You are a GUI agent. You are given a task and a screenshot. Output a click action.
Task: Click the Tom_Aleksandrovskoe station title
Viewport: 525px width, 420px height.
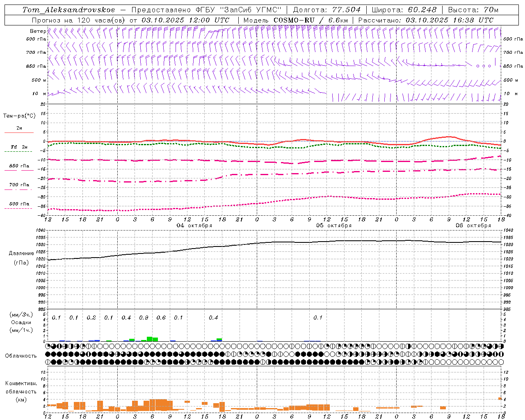click(x=69, y=10)
